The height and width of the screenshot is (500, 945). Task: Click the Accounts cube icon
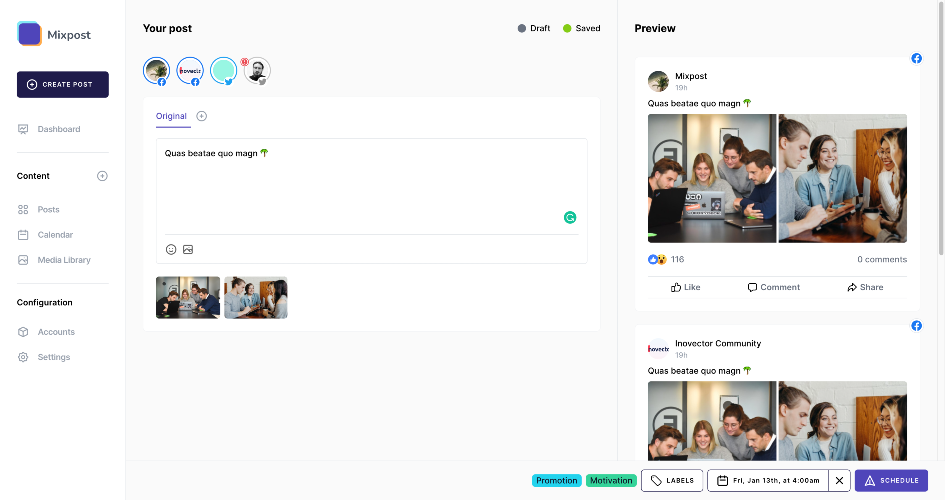point(23,332)
